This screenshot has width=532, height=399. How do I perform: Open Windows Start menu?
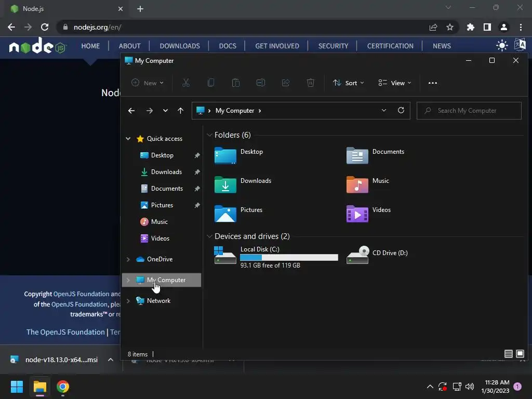click(17, 387)
